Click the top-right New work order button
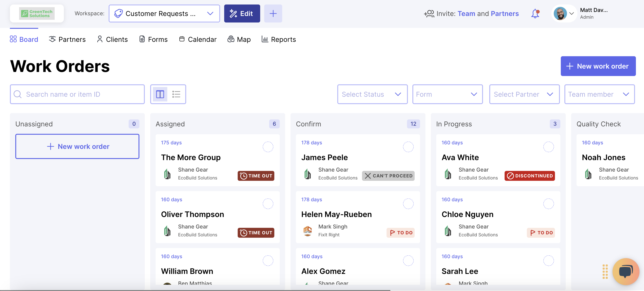 [598, 66]
